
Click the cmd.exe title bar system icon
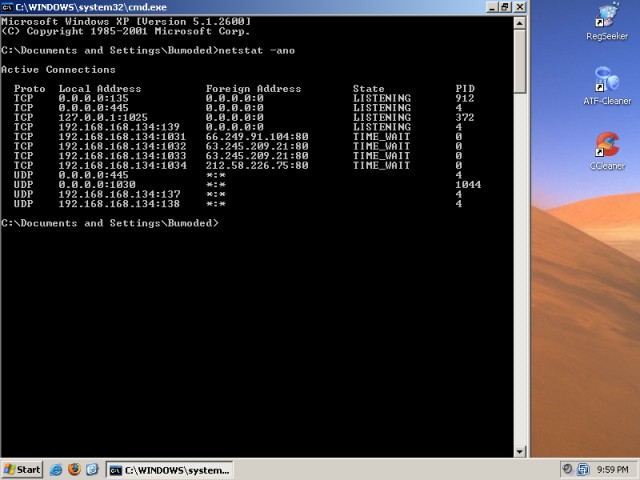7,7
